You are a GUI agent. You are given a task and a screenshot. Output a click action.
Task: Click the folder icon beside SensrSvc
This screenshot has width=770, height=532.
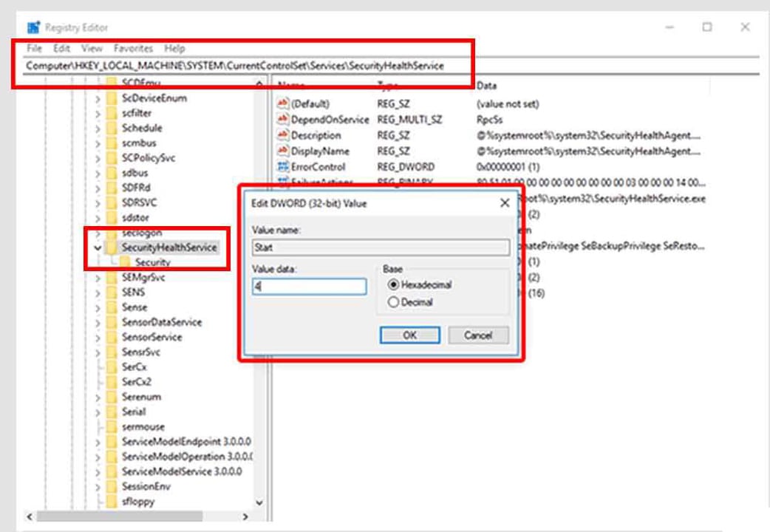112,352
